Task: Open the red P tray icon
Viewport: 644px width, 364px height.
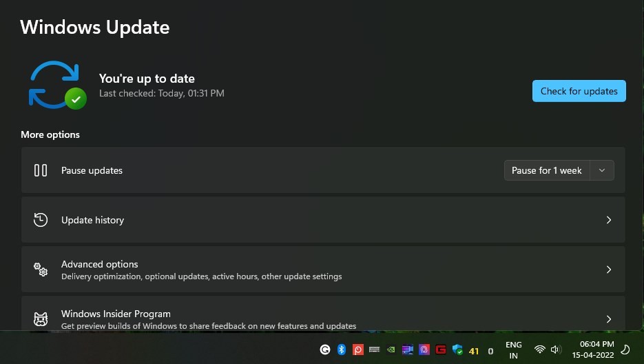Action: 357,350
